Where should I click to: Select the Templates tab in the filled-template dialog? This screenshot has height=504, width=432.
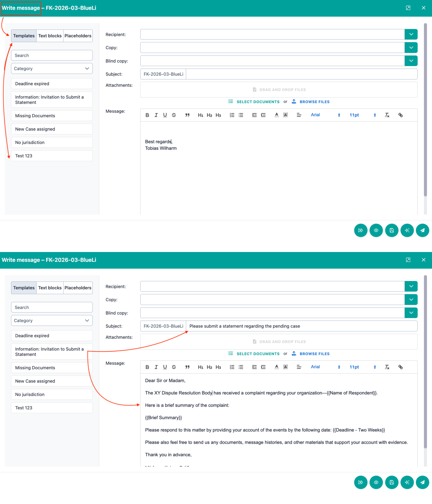click(x=24, y=288)
